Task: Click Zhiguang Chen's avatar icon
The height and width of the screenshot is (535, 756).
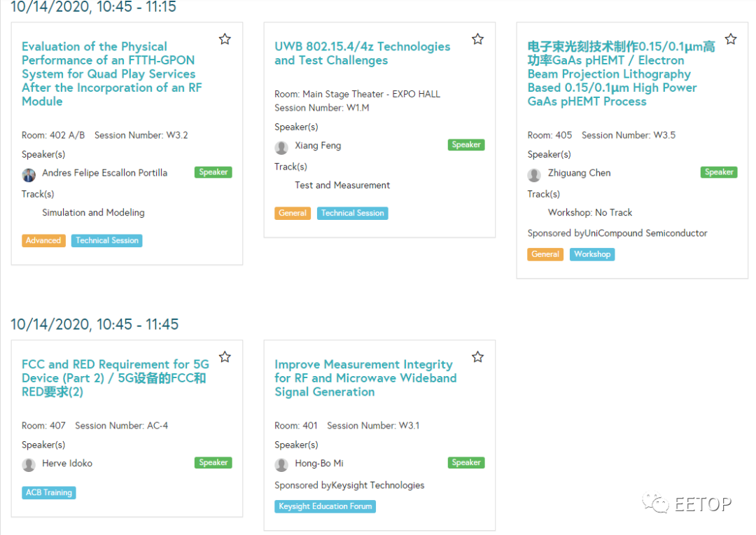Action: click(534, 174)
